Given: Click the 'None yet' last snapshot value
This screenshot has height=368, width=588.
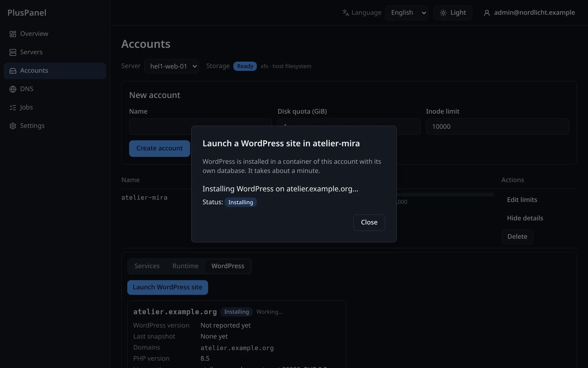Looking at the screenshot, I should coord(214,336).
